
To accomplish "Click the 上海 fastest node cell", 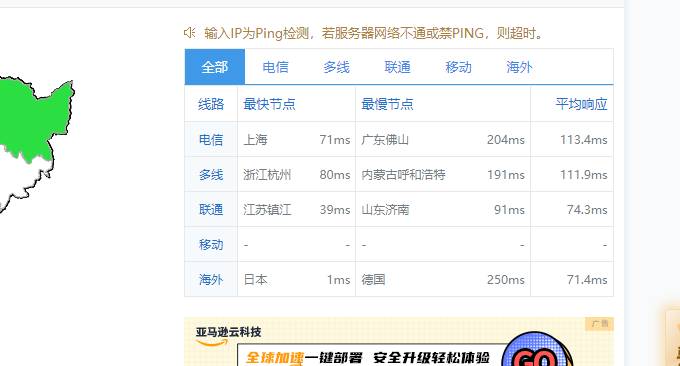I will tap(255, 140).
